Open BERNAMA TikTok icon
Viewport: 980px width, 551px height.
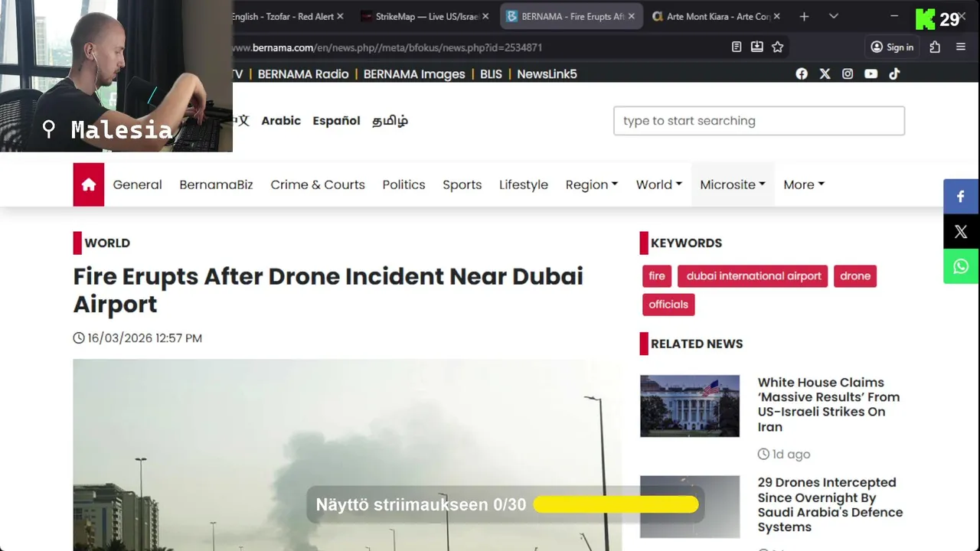point(894,74)
